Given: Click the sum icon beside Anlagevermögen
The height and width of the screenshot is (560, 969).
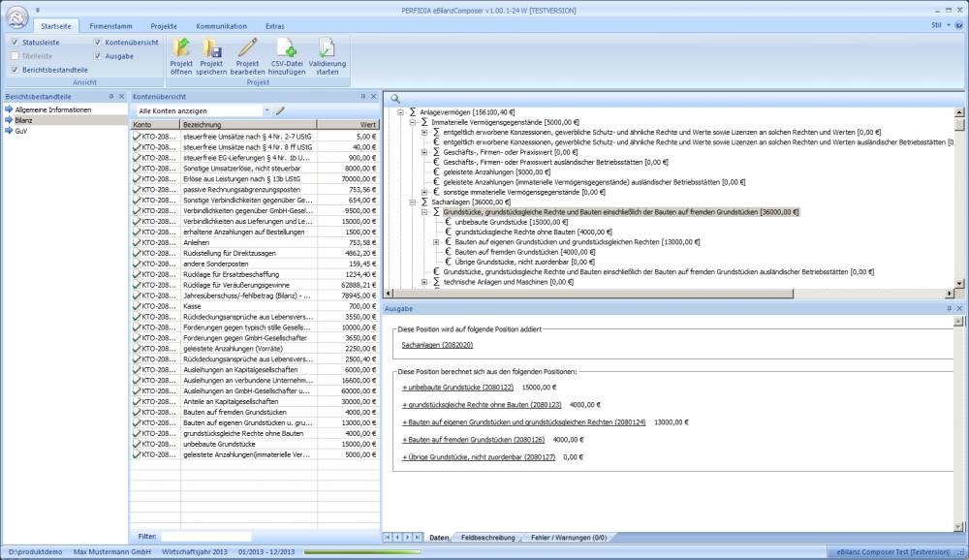Looking at the screenshot, I should (412, 111).
